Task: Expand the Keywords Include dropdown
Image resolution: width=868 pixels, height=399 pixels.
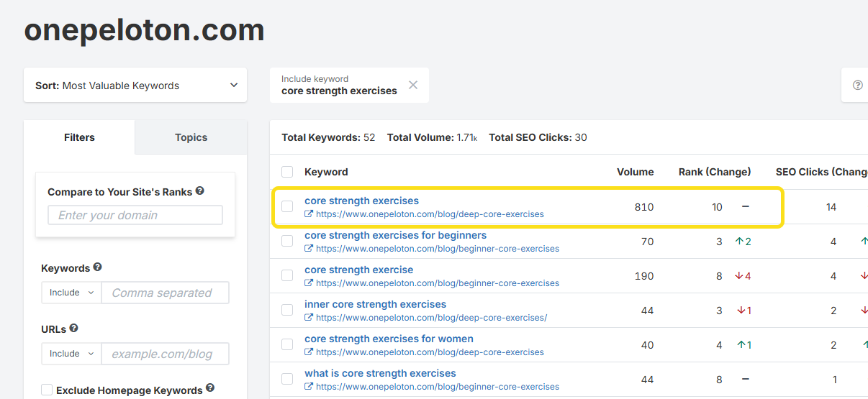Action: tap(71, 293)
